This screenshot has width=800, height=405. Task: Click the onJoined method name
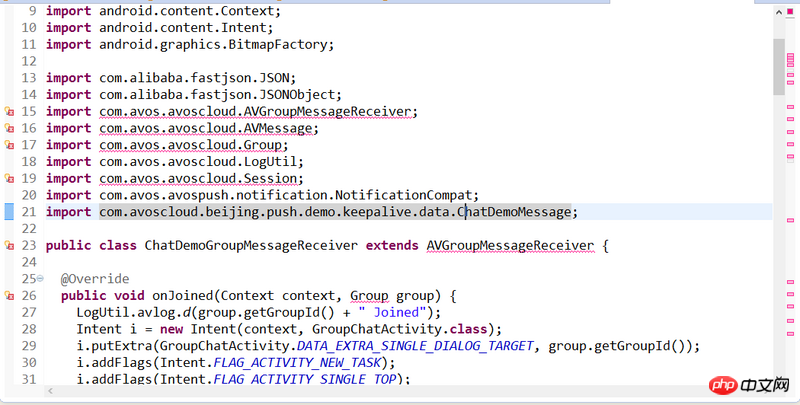pos(183,296)
